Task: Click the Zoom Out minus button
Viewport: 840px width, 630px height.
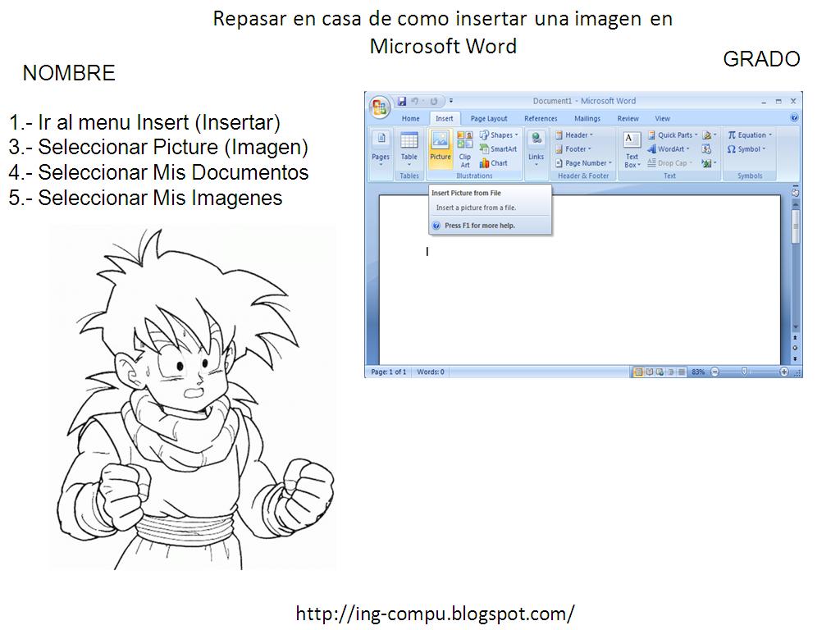Action: coord(714,372)
